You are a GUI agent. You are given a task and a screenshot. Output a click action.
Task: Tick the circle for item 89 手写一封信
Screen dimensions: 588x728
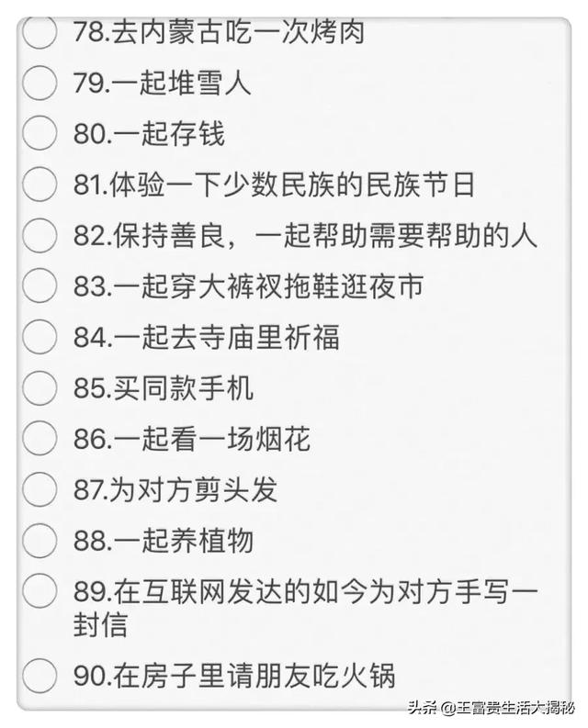pos(40,590)
